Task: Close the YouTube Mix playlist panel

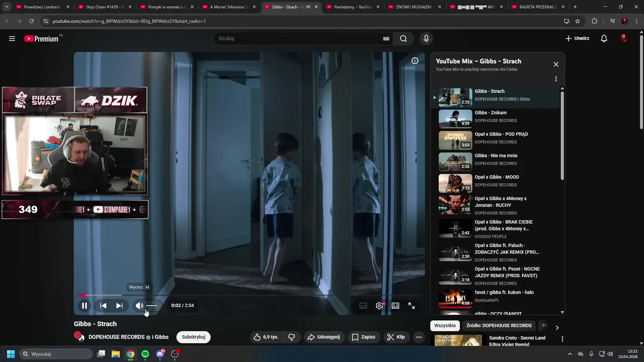Action: (556, 64)
